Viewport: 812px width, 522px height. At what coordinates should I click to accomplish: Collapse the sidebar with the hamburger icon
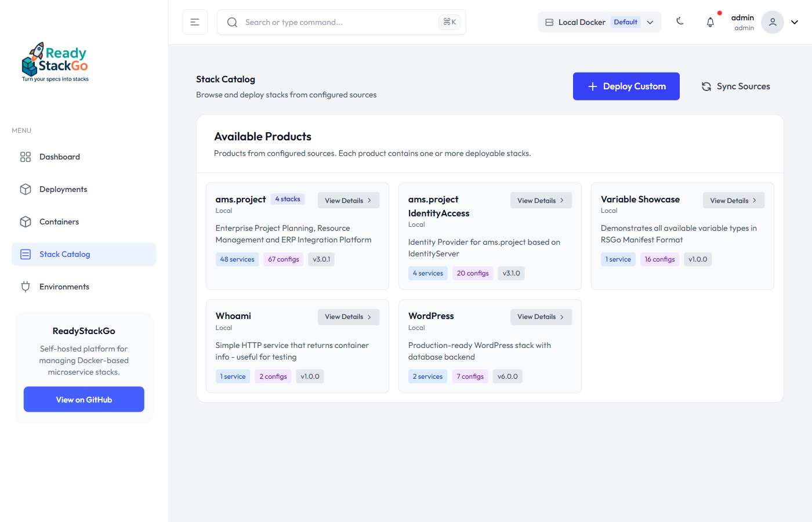click(x=195, y=22)
